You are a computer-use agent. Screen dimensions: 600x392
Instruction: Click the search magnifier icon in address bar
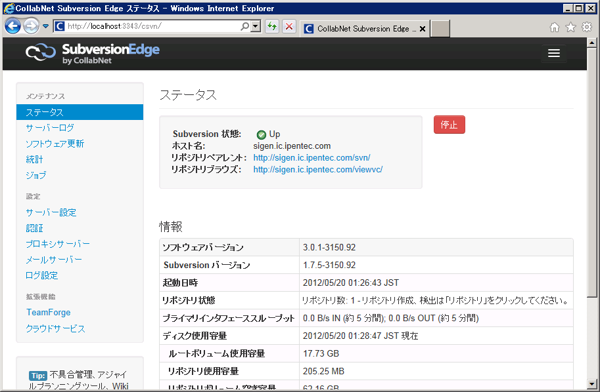[245, 26]
